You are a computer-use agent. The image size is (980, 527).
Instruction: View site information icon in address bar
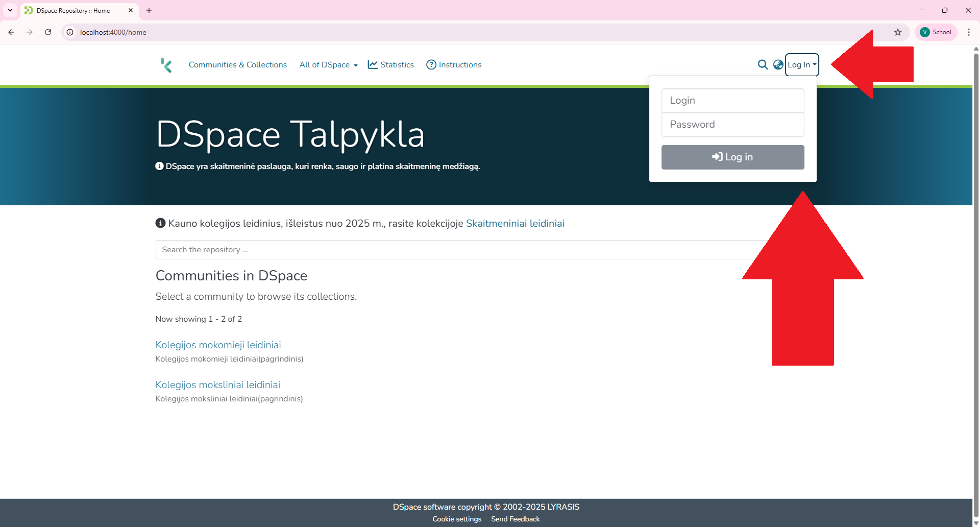pyautogui.click(x=70, y=32)
